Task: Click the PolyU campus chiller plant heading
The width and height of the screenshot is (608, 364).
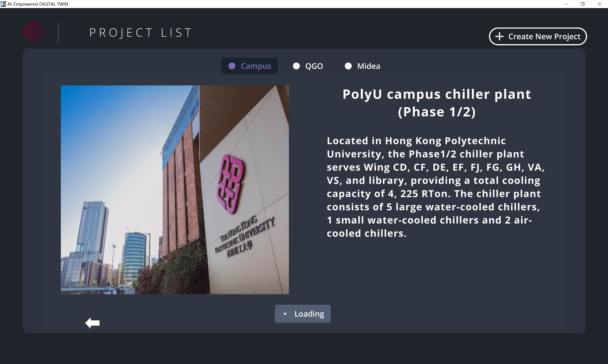Action: click(437, 103)
